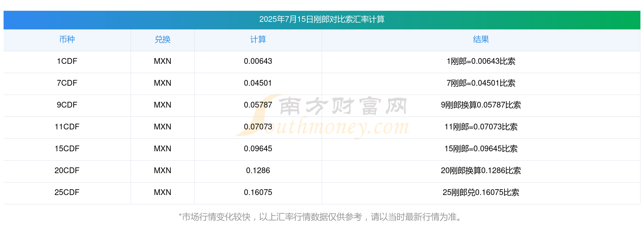The image size is (644, 233).
Task: Click the result 11刚郎=0.07073比索
Action: tap(481, 127)
